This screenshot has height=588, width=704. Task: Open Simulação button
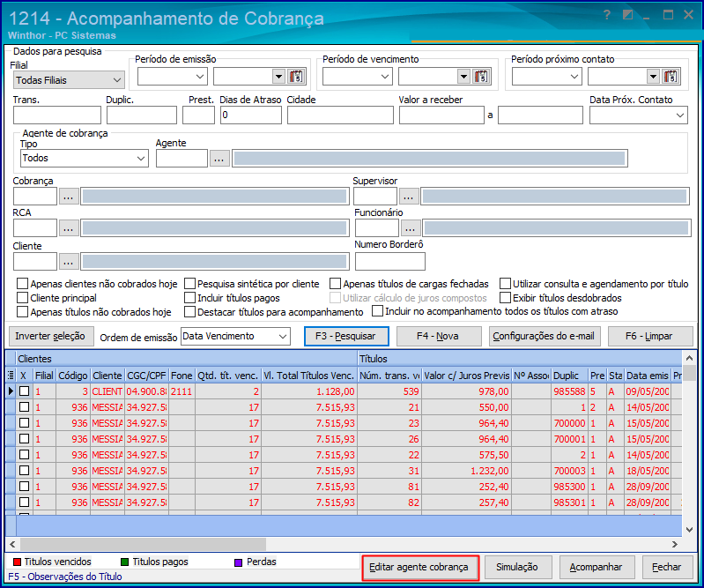[x=517, y=568]
